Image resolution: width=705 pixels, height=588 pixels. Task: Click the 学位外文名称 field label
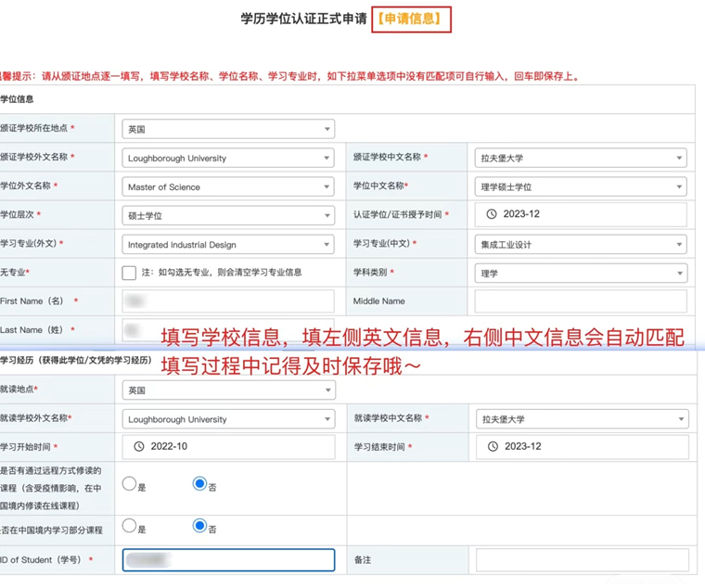point(26,185)
